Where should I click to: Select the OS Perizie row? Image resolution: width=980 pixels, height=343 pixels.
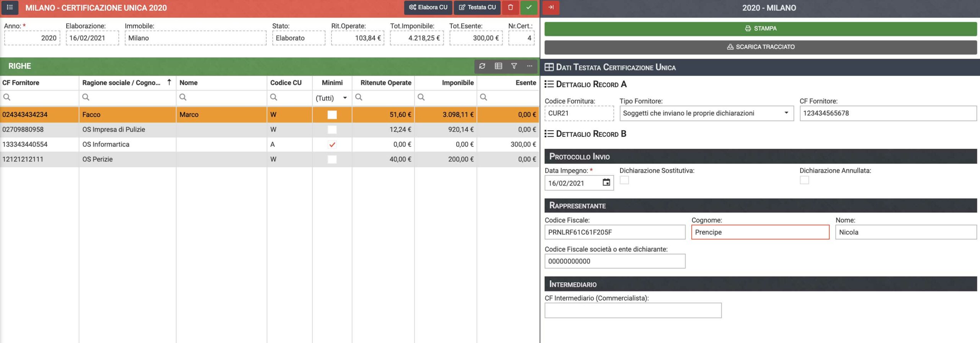coord(269,159)
